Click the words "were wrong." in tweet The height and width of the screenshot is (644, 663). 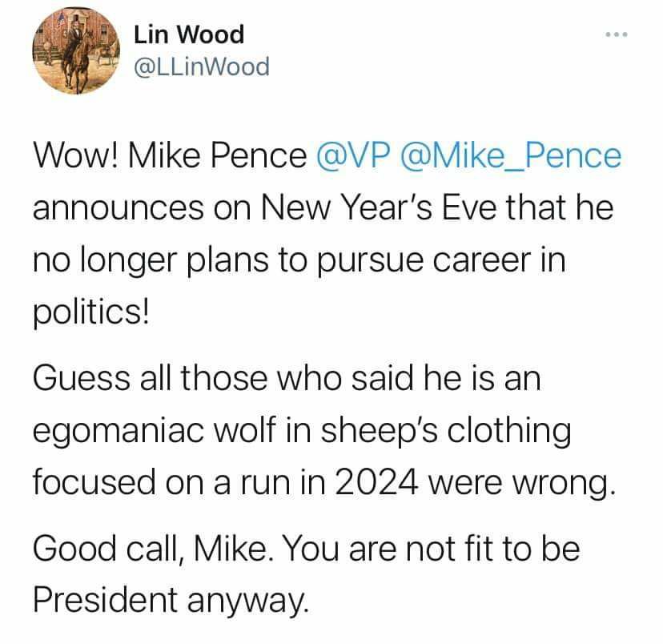click(522, 485)
